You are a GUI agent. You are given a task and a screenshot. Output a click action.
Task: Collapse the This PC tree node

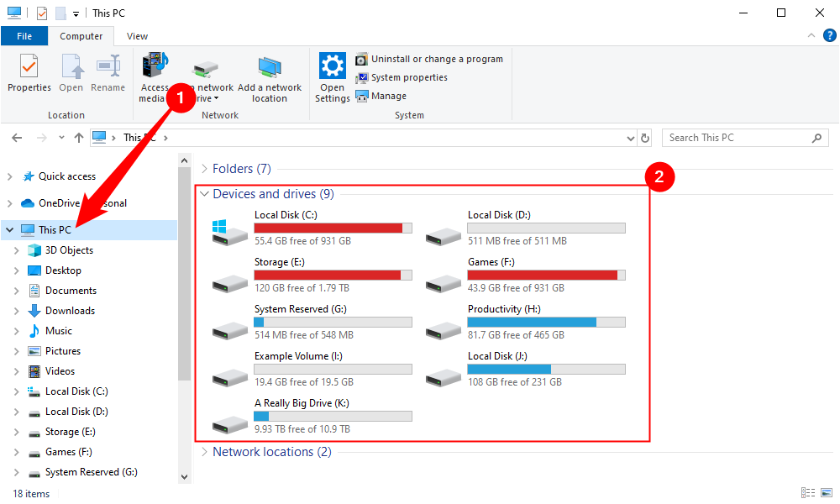(9, 230)
